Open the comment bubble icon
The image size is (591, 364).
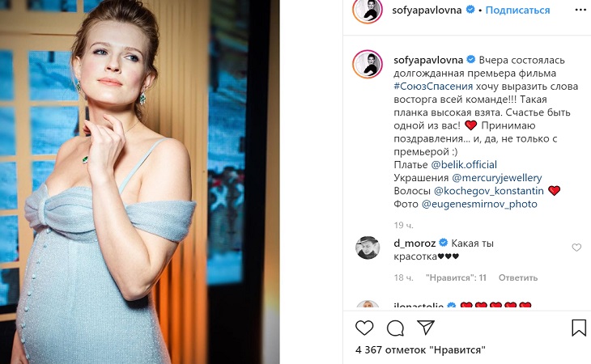click(x=395, y=328)
